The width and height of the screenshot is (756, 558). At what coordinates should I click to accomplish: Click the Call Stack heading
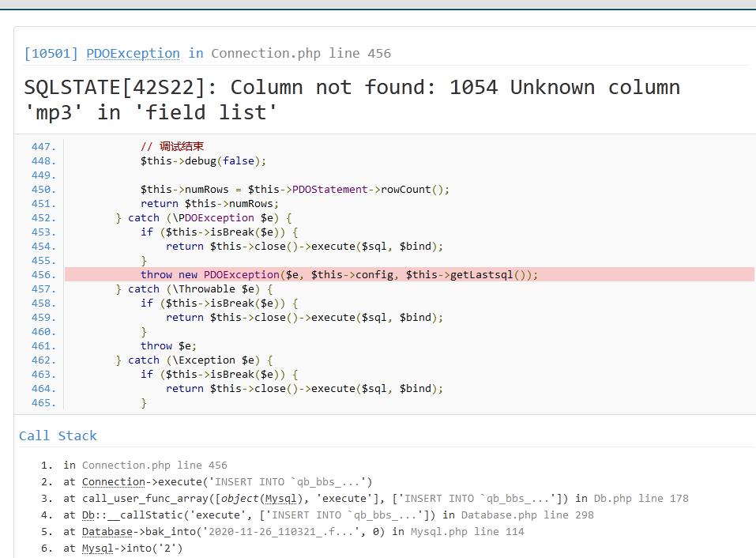pos(58,435)
